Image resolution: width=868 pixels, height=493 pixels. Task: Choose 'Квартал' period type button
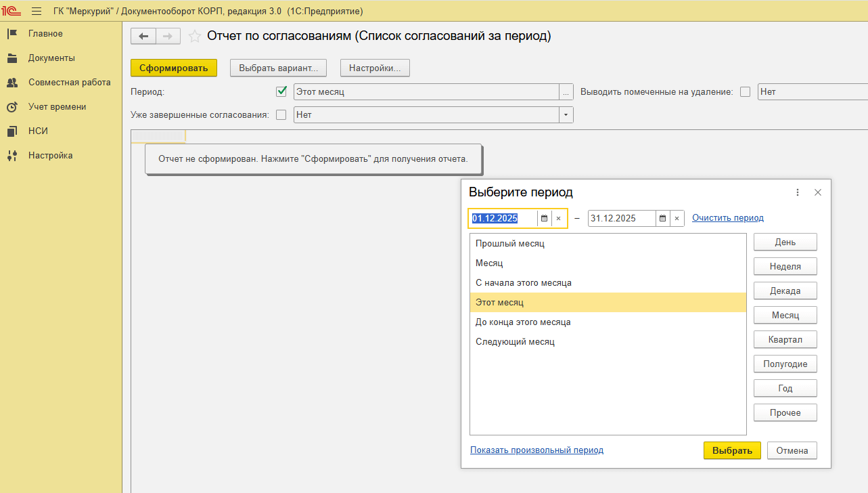pyautogui.click(x=785, y=339)
